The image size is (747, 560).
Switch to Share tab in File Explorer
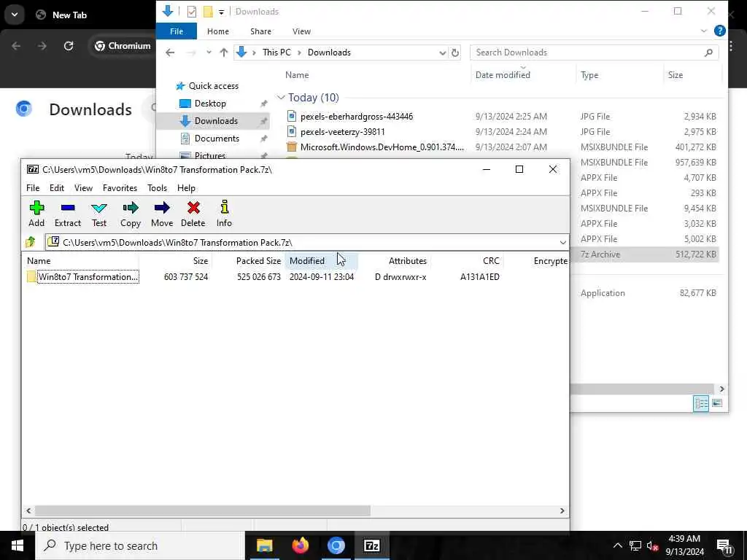pos(260,31)
